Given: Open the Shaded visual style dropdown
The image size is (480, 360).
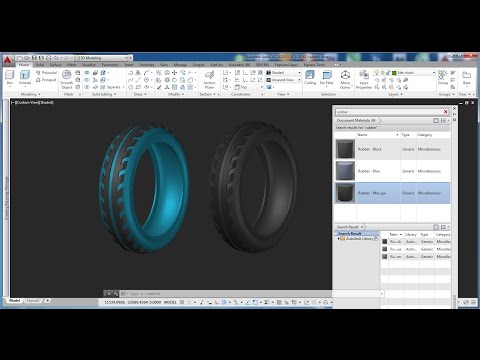Looking at the screenshot, I should coord(283,72).
